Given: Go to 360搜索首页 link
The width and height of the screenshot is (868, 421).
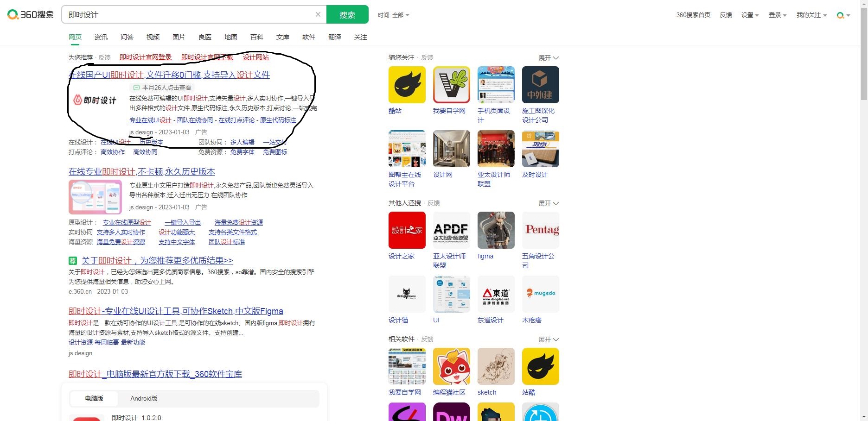Looking at the screenshot, I should (x=693, y=15).
